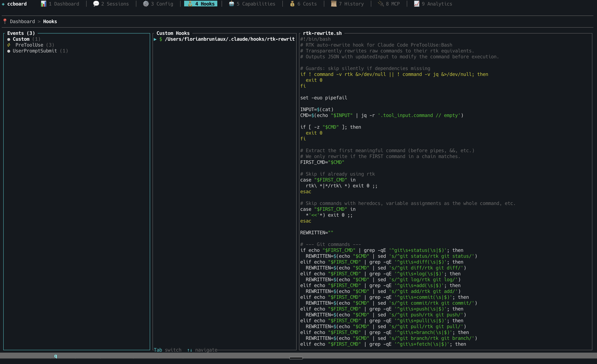
Task: Expand the rtk-rewrite hook arrow
Action: 155,39
